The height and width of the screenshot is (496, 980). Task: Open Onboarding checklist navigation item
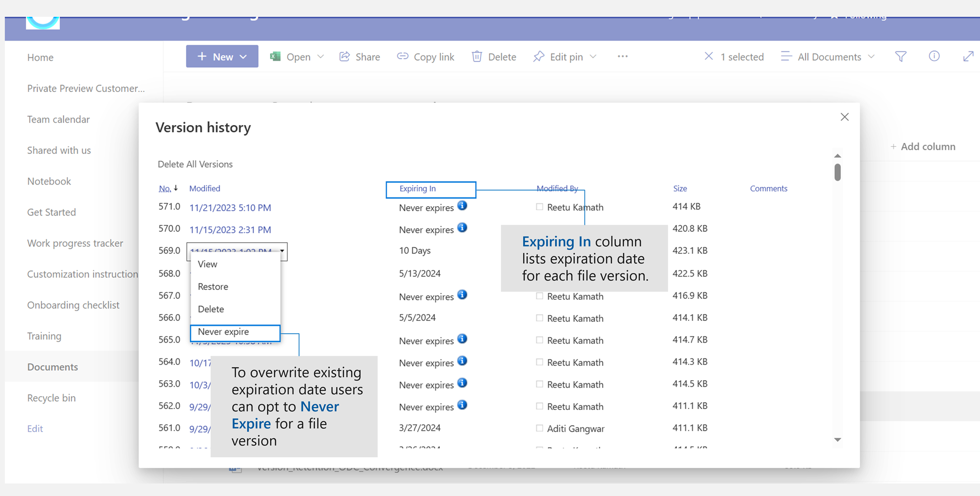coord(73,305)
